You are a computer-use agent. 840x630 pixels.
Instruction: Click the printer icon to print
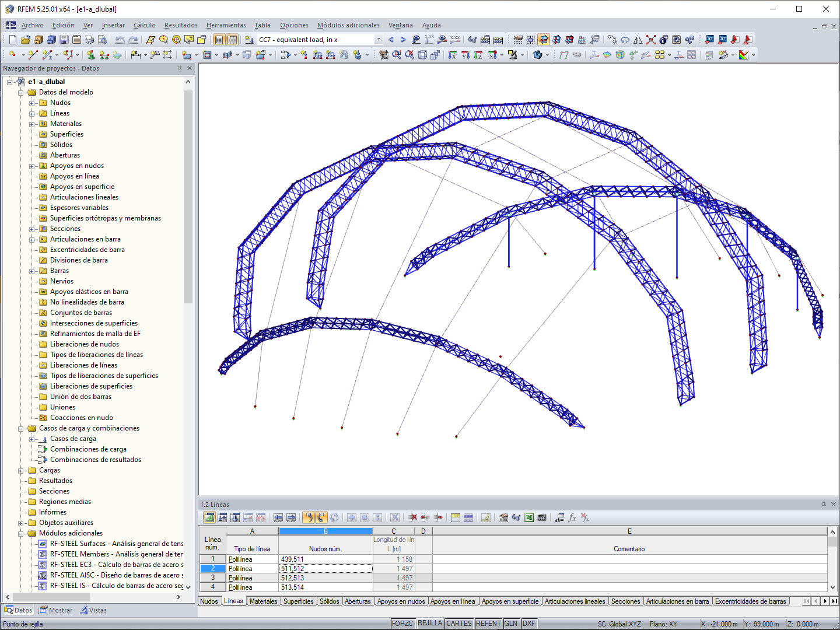point(89,40)
